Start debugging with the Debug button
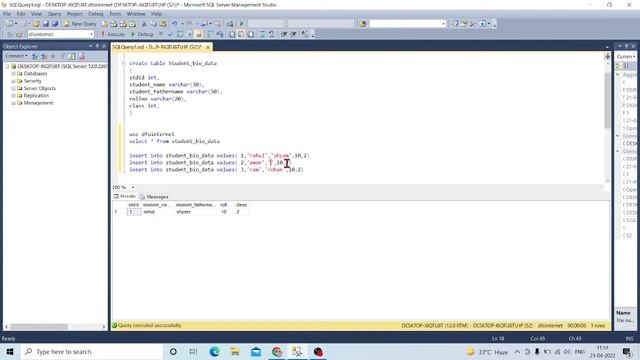 [x=142, y=34]
